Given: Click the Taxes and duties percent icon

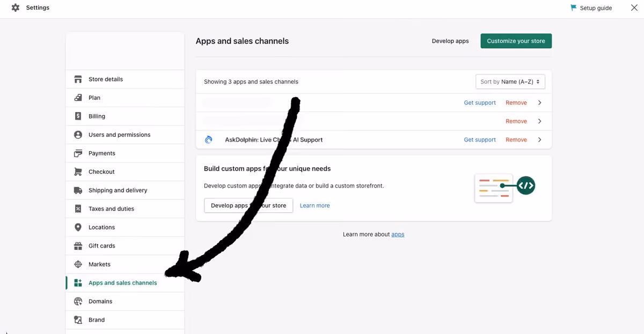Looking at the screenshot, I should click(78, 209).
